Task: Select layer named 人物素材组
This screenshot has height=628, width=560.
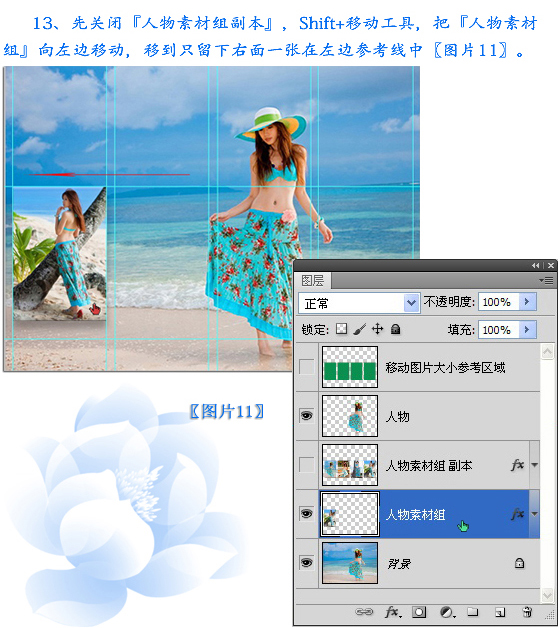Action: (x=417, y=514)
